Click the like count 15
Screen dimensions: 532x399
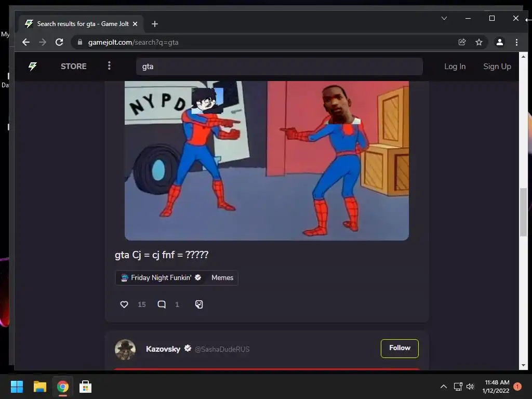142,304
